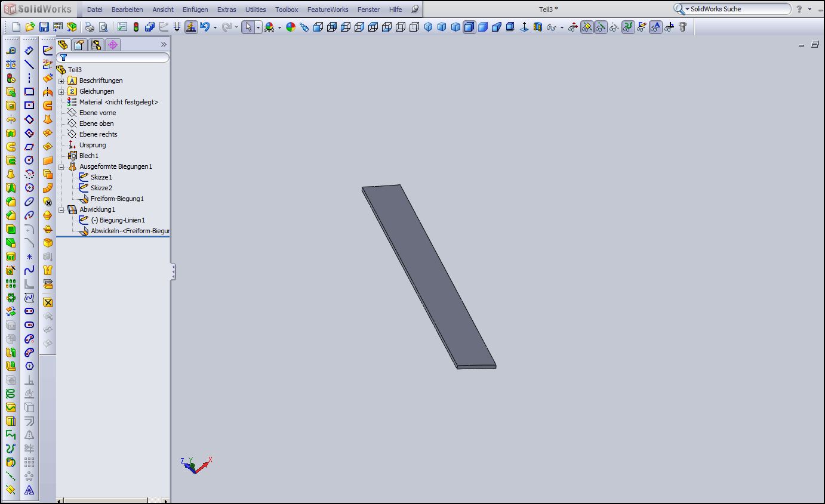825x504 pixels.
Task: Save the part using the floppy disk icon
Action: (44, 27)
